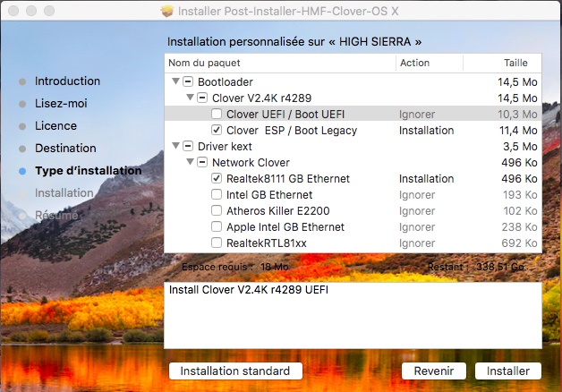Select the Realtek8111 GB Ethernet row label
The image size is (562, 392).
click(x=288, y=179)
